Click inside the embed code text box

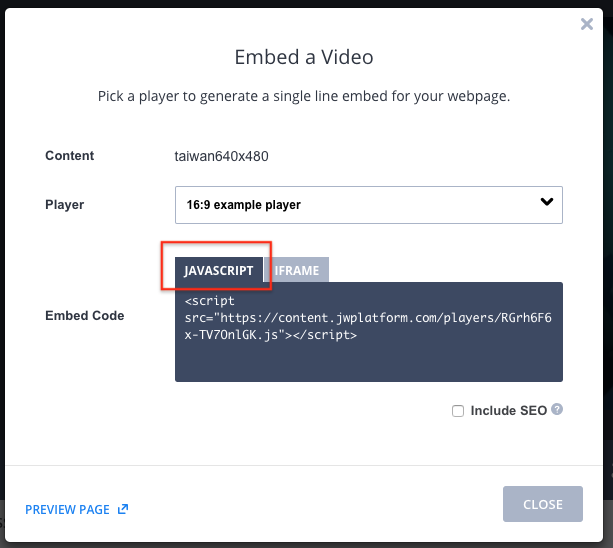click(369, 332)
